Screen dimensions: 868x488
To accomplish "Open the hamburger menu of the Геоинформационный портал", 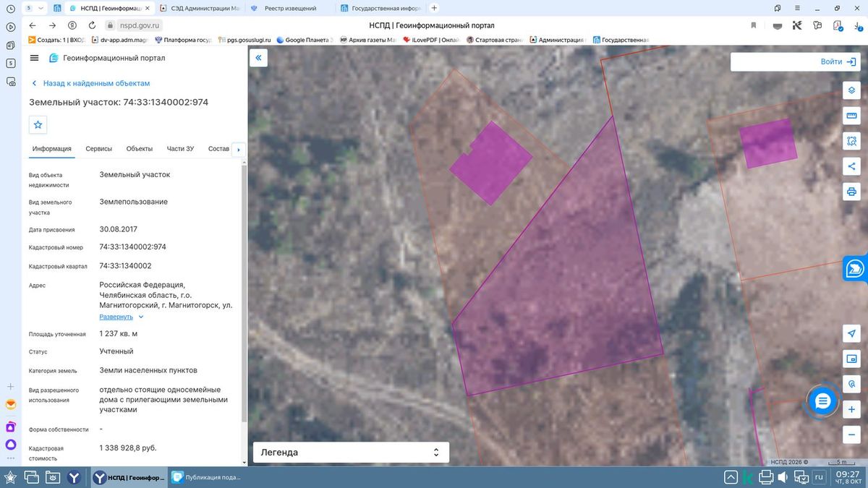I will click(35, 58).
